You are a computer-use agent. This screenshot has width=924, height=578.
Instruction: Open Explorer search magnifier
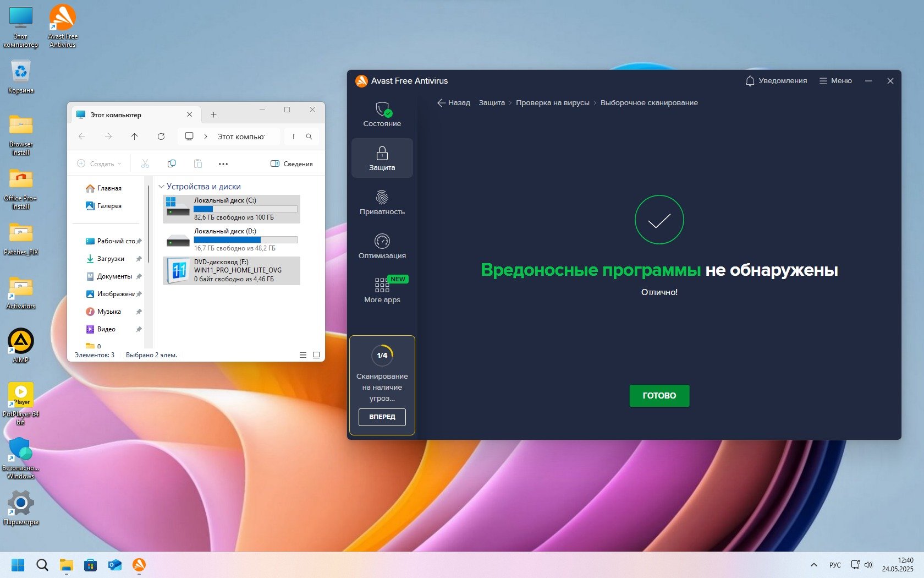[309, 137]
